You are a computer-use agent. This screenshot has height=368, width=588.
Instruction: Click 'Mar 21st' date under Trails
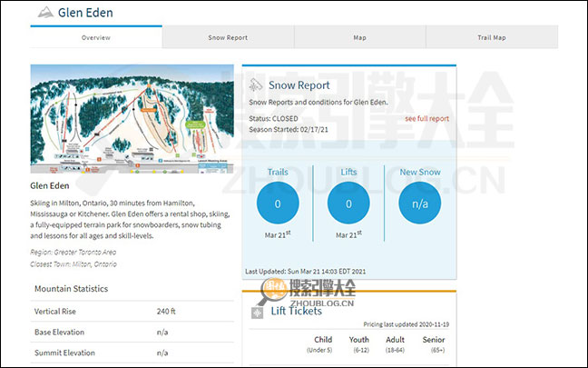click(278, 234)
